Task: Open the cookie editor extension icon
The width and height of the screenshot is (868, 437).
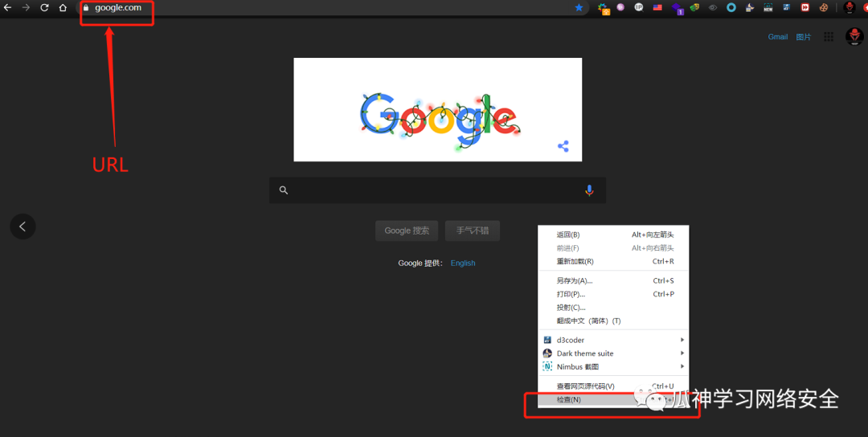Action: 824,8
